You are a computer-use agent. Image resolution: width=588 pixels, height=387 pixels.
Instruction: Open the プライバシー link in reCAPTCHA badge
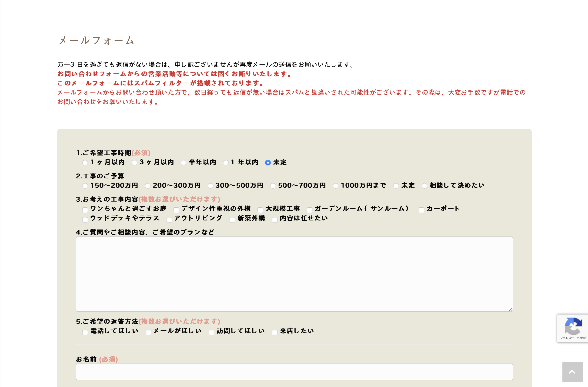[x=567, y=338]
